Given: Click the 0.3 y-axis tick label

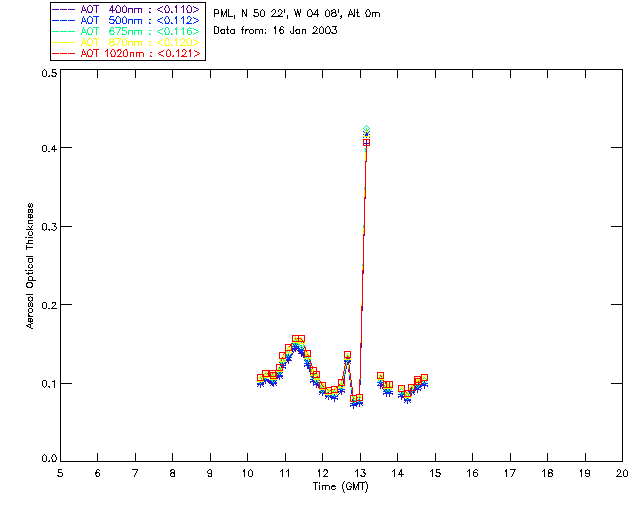Looking at the screenshot, I should pyautogui.click(x=49, y=227).
